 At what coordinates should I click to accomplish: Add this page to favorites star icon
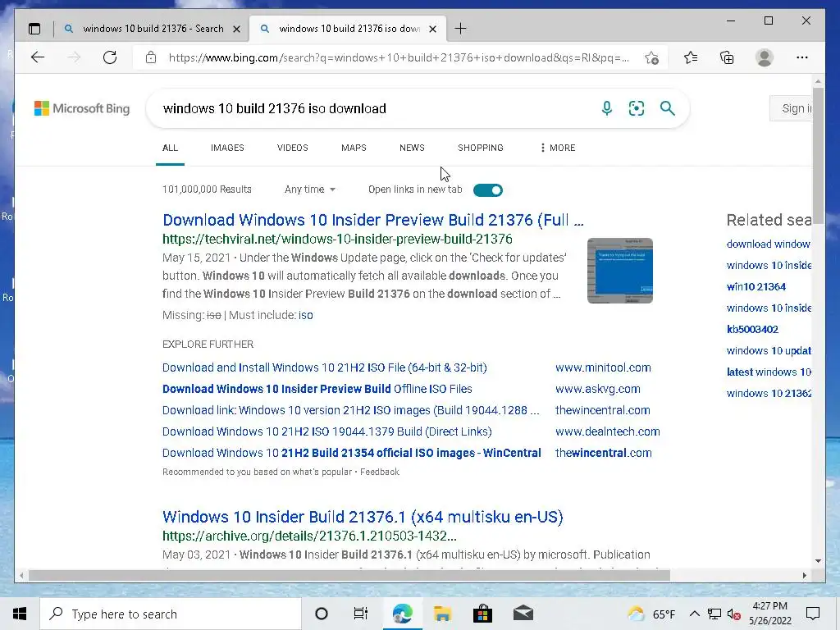coord(651,58)
